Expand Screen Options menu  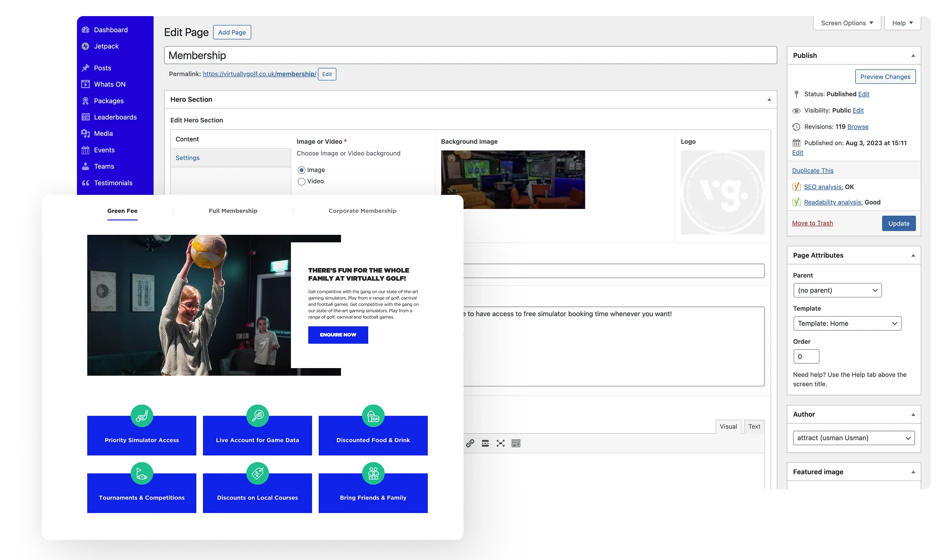[847, 23]
